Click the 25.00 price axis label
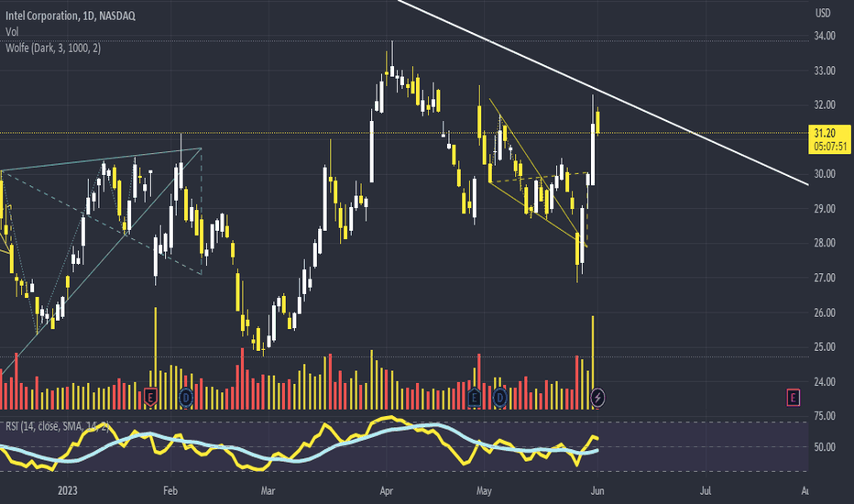Screen dimensions: 854x504 tap(825, 347)
